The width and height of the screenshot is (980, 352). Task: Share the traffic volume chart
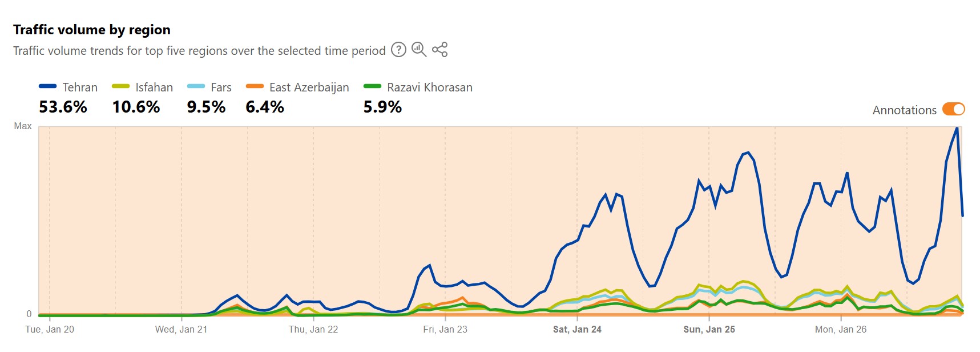pos(440,50)
